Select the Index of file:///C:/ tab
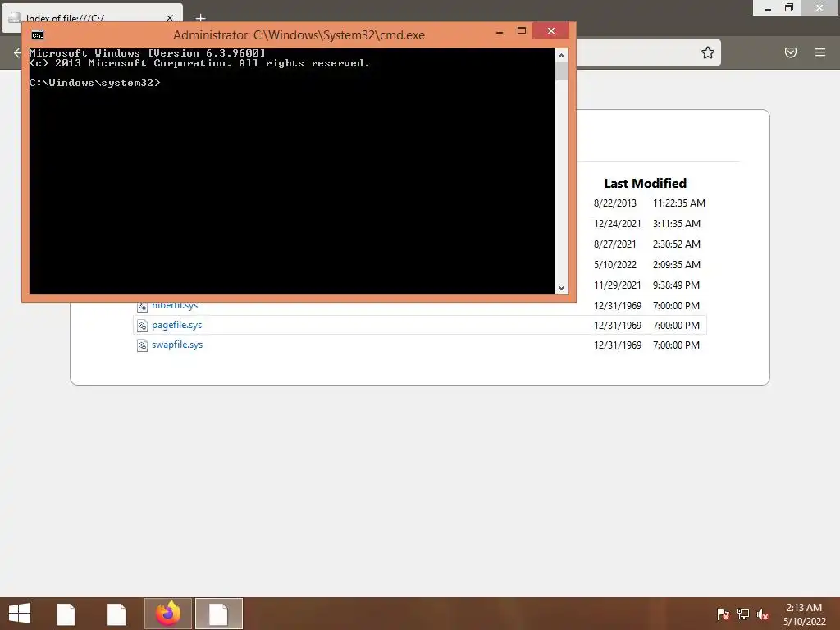The image size is (840, 630). [x=92, y=16]
